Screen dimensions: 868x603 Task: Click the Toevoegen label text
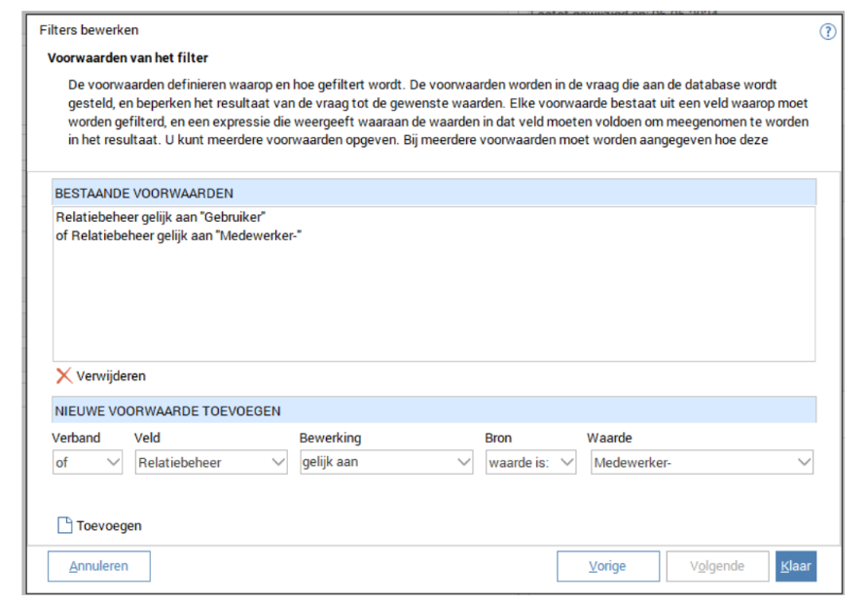coord(109,525)
